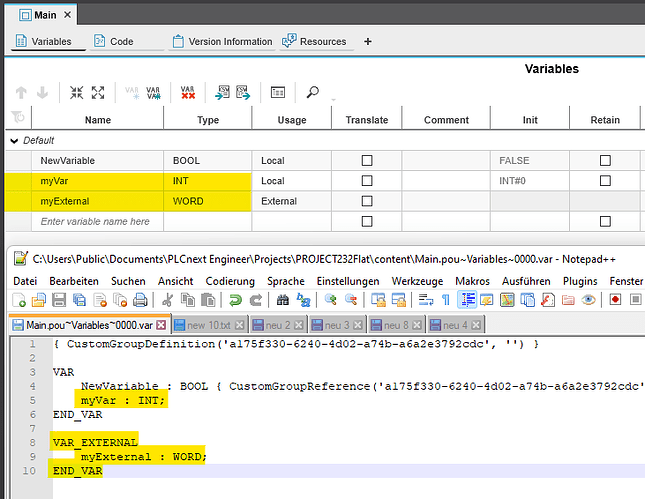The image size is (645, 499).
Task: Click Notepad++ Zoom Out icon
Action: click(351, 299)
